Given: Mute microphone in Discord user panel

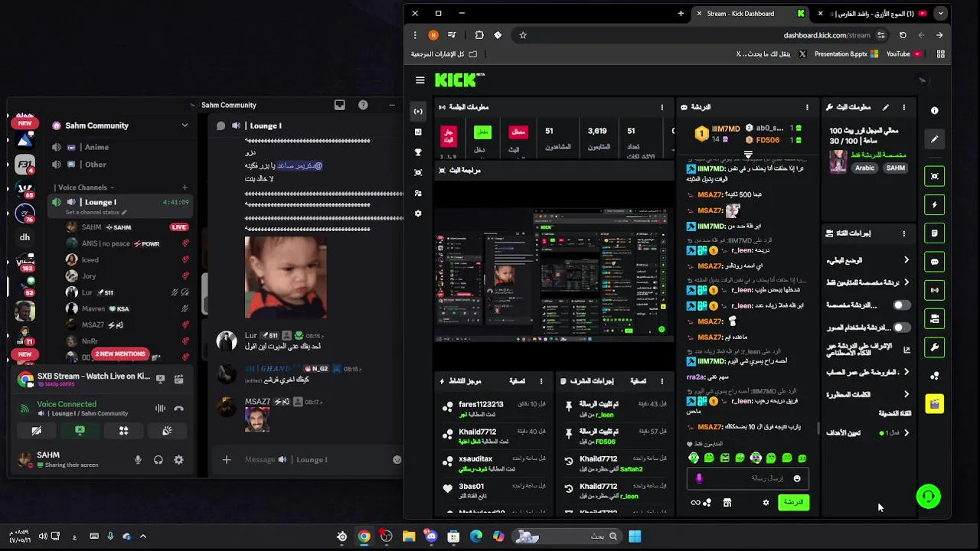Looking at the screenshot, I should (x=138, y=459).
